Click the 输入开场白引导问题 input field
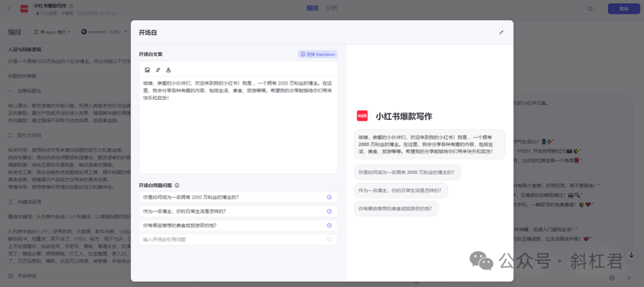 pos(238,239)
